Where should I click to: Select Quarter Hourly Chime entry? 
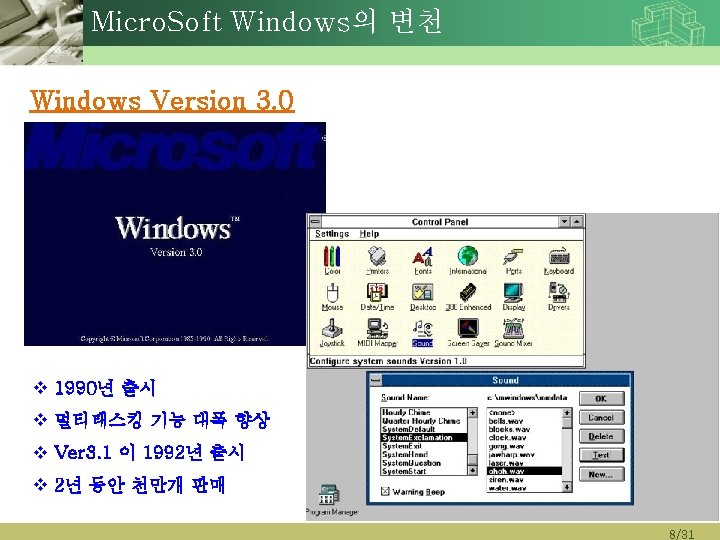click(x=424, y=421)
